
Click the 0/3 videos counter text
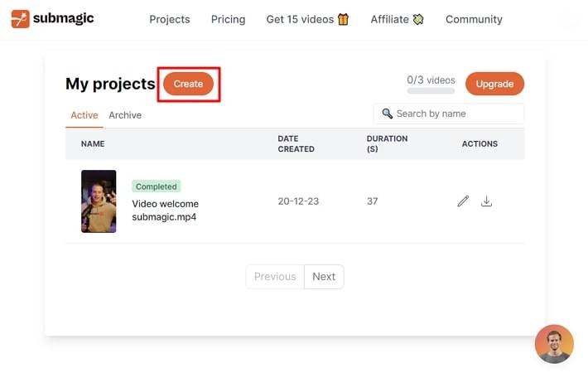(431, 80)
